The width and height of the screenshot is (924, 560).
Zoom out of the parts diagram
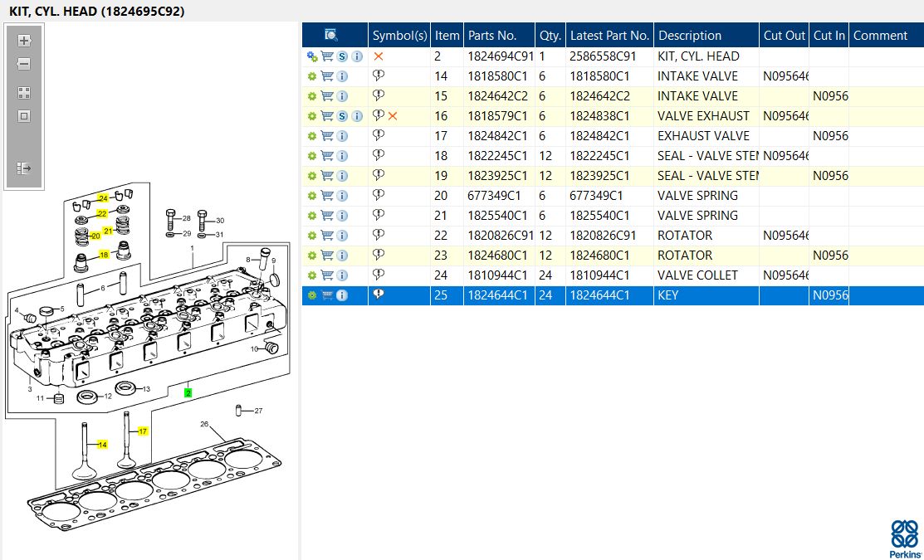23,64
